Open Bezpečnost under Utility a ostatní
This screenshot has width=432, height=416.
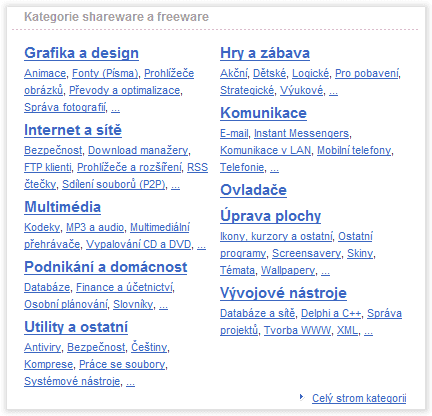(x=96, y=347)
